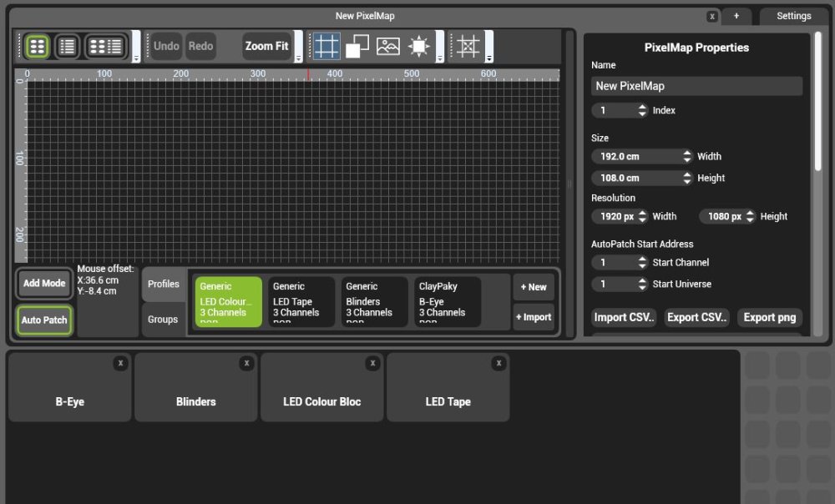Screen dimensions: 835x504
Task: Toggle the brightness sun icon
Action: [419, 46]
